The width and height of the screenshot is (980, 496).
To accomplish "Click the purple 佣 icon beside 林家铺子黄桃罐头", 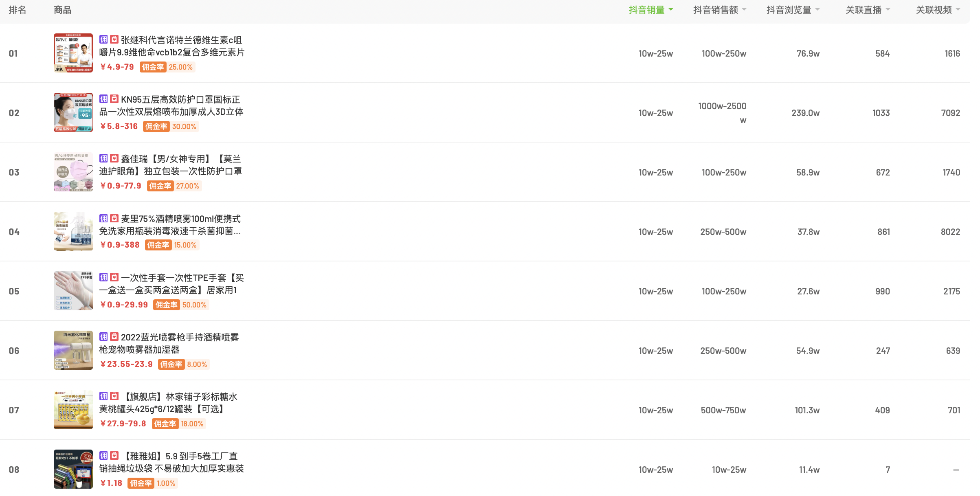I will [103, 396].
